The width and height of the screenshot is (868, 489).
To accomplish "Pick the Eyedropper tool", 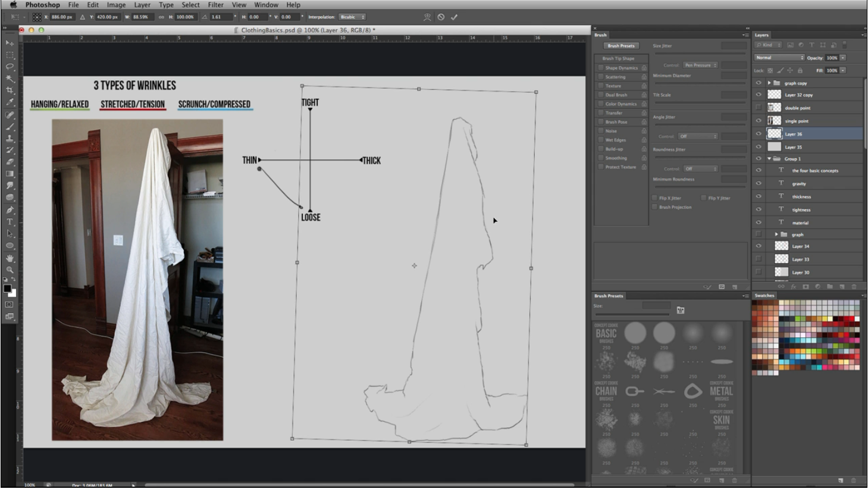I will [10, 102].
